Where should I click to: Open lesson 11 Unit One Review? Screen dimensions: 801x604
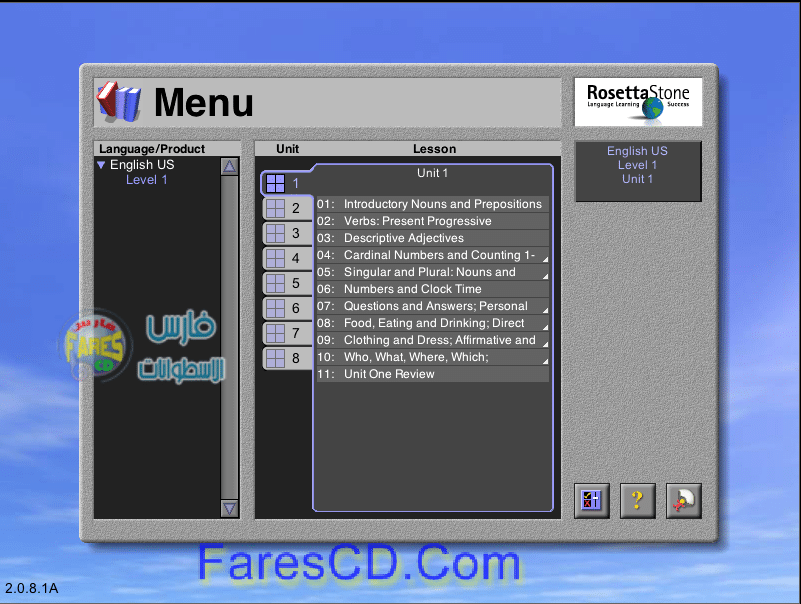point(433,374)
